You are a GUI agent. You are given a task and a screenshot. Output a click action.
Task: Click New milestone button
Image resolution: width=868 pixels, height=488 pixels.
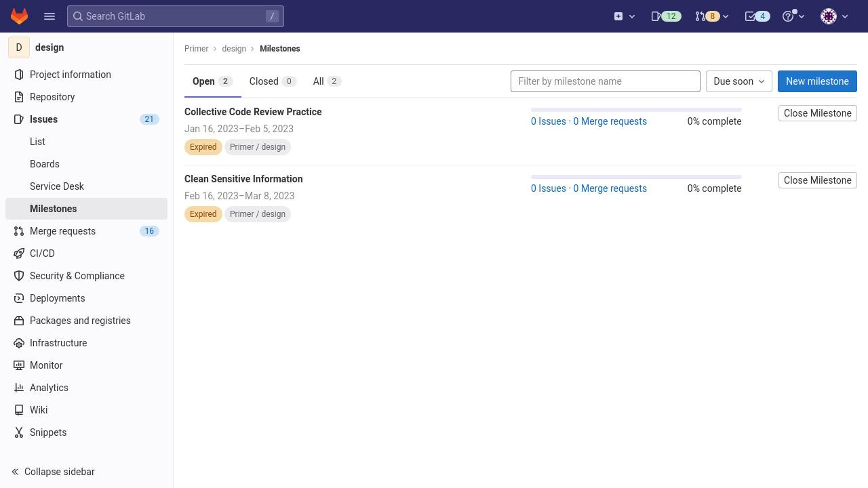coord(817,81)
